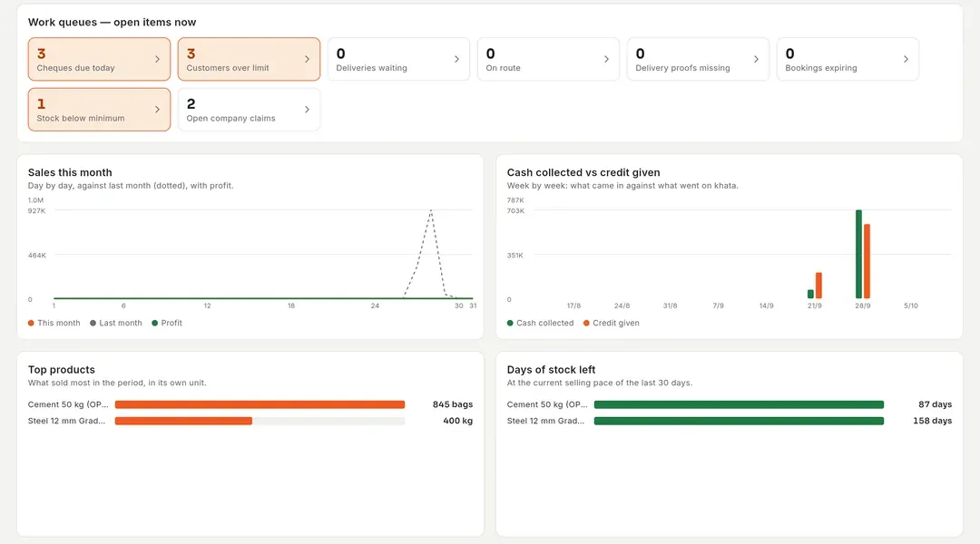This screenshot has height=544, width=980.
Task: Click the "158 days" value
Action: (933, 421)
